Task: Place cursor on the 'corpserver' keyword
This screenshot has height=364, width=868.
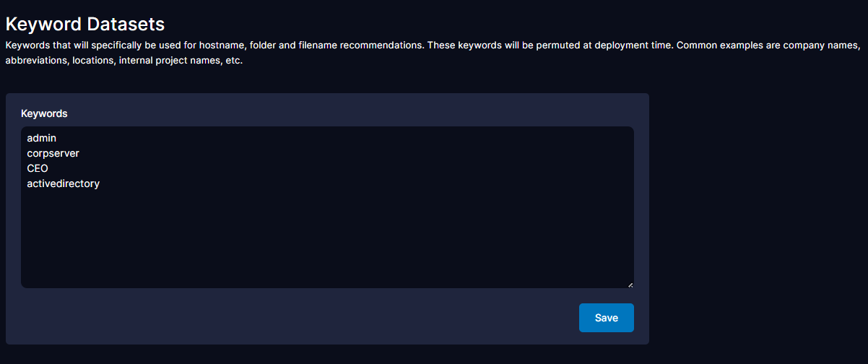Action: [53, 153]
